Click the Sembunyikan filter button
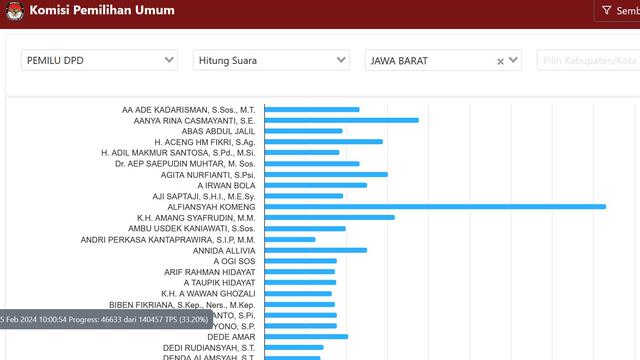This screenshot has height=360, width=640. pyautogui.click(x=617, y=10)
